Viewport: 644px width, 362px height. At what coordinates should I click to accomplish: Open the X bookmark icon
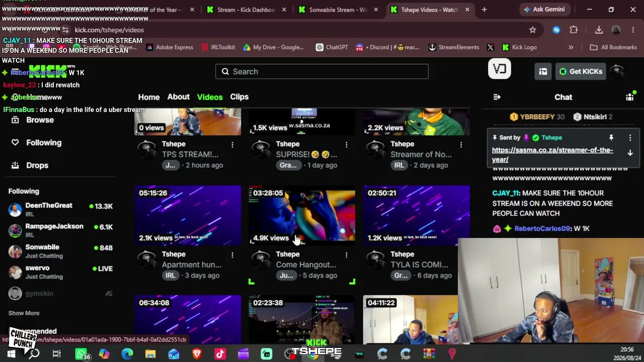pyautogui.click(x=491, y=47)
